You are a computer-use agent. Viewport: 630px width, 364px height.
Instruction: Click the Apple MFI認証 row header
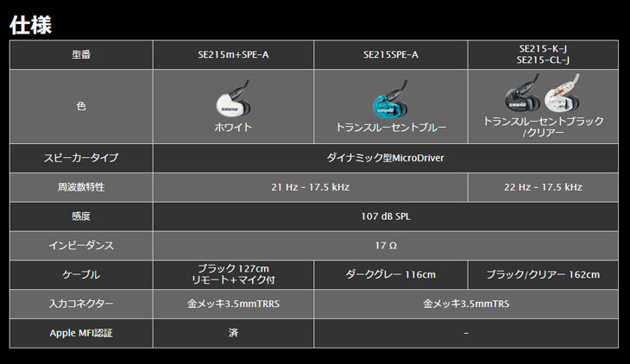click(x=81, y=333)
